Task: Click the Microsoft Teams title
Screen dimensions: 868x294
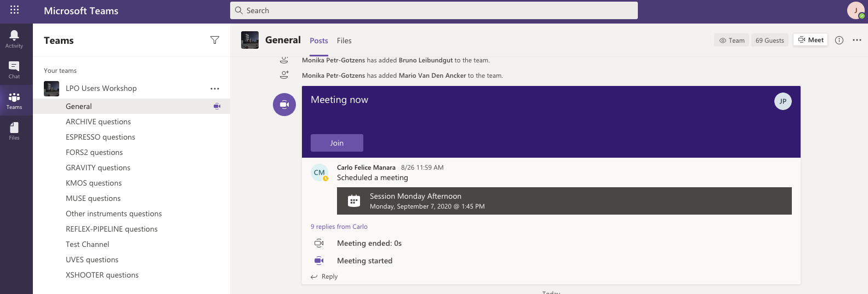Action: click(x=81, y=10)
